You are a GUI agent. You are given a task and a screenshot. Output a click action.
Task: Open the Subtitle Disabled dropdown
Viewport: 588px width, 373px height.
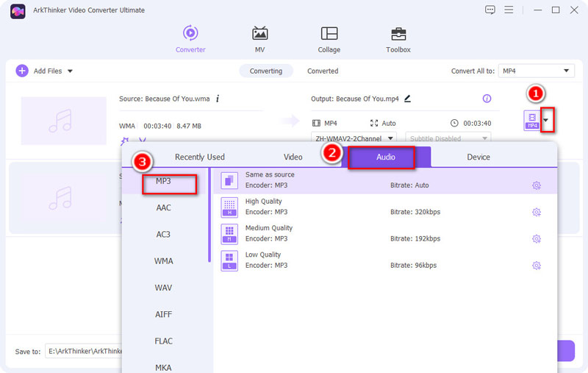[448, 138]
